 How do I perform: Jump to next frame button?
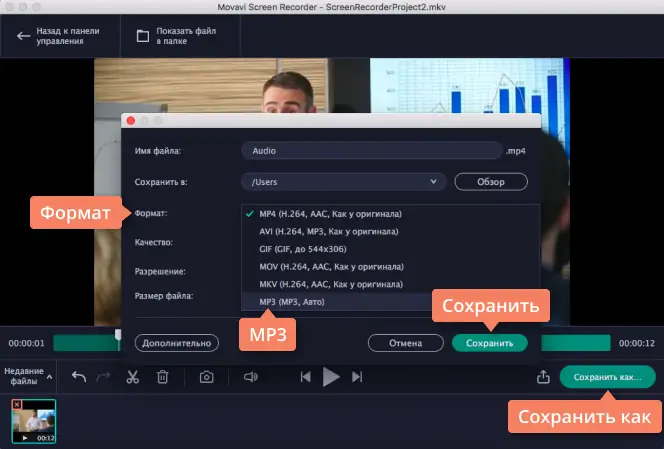pyautogui.click(x=357, y=377)
